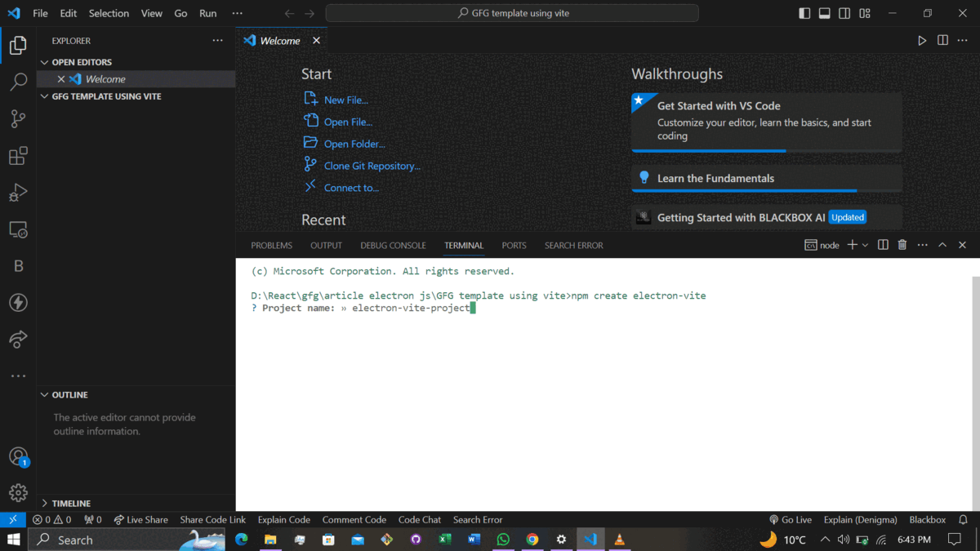Click the New File... link
The height and width of the screenshot is (551, 980).
pos(346,100)
